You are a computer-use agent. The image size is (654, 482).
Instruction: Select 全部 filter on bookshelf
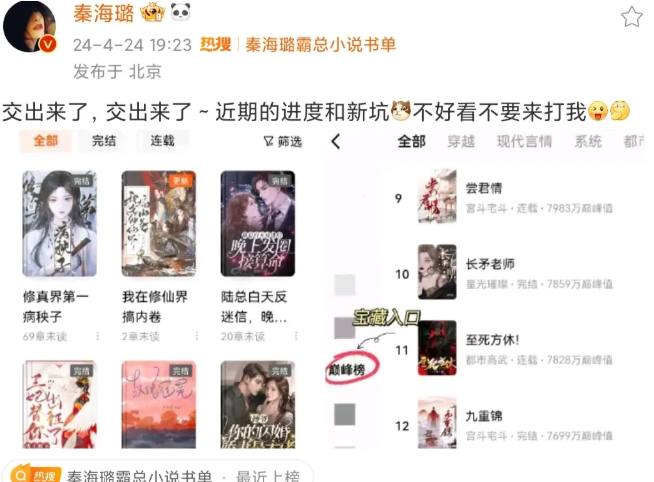click(45, 141)
